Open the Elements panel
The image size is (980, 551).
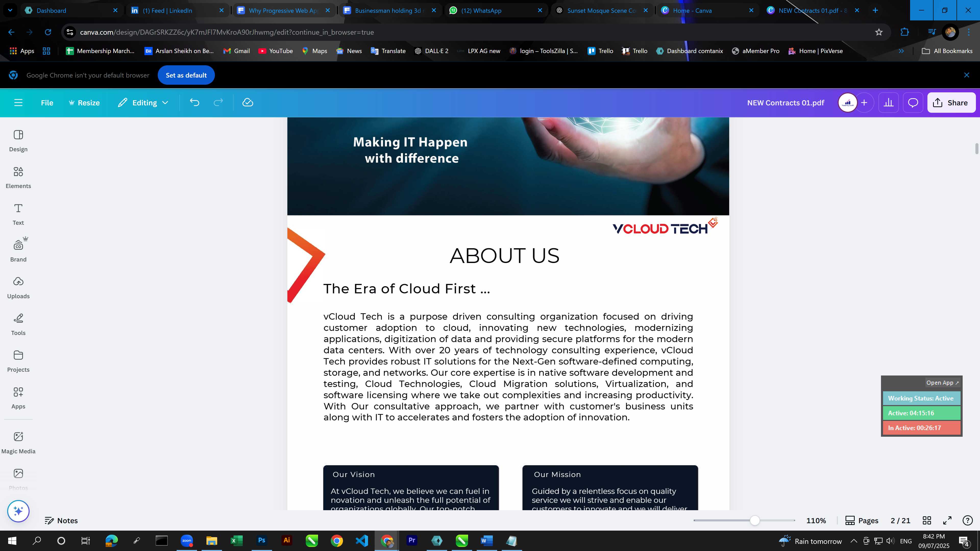pyautogui.click(x=18, y=178)
